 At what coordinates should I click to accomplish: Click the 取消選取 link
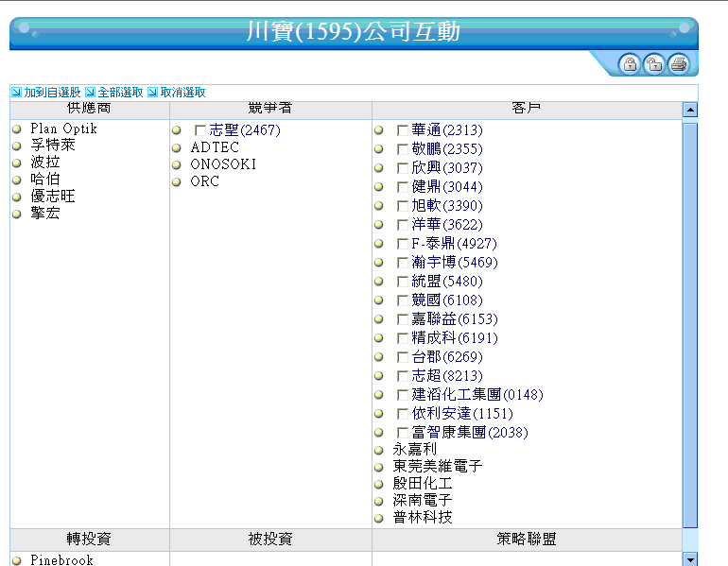click(182, 93)
